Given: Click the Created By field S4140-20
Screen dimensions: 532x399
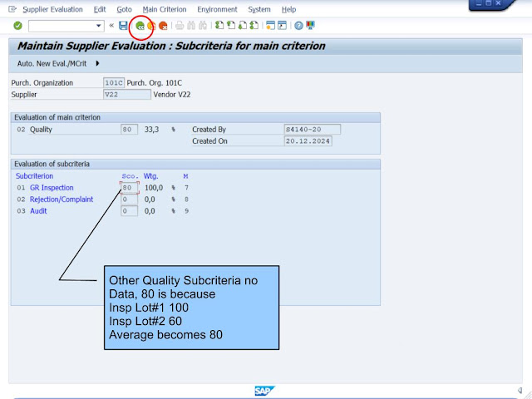Looking at the screenshot, I should (x=313, y=130).
